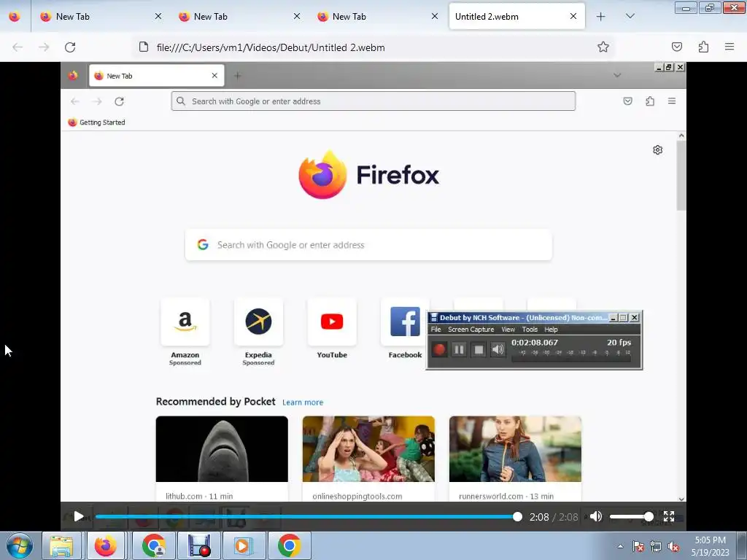Click the muted volume tray icon
Viewport: 747px width, 560px height.
point(673,547)
